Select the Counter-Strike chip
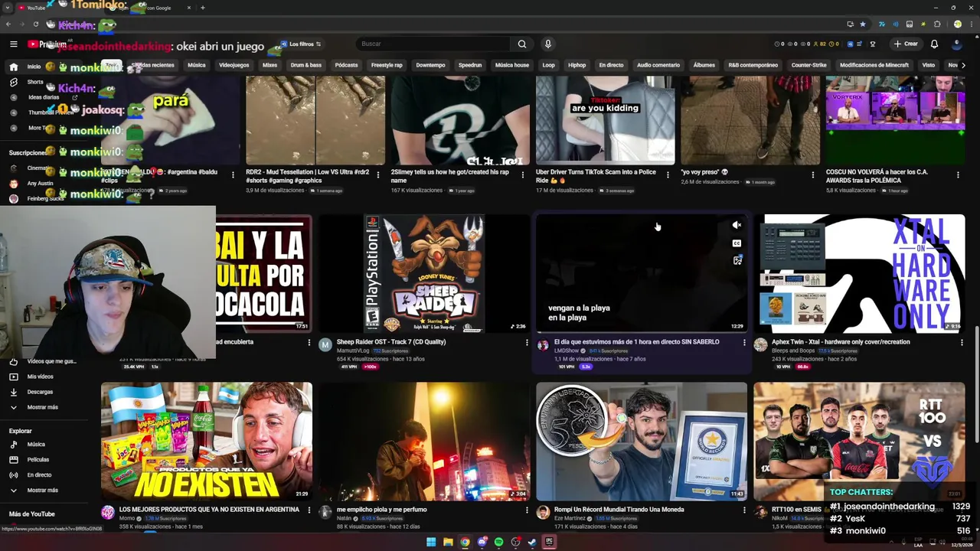This screenshot has width=980, height=551. point(808,65)
